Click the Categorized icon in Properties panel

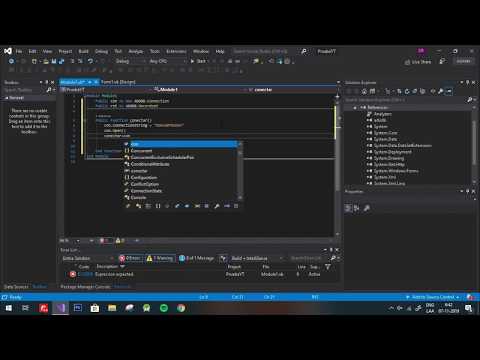[348, 208]
